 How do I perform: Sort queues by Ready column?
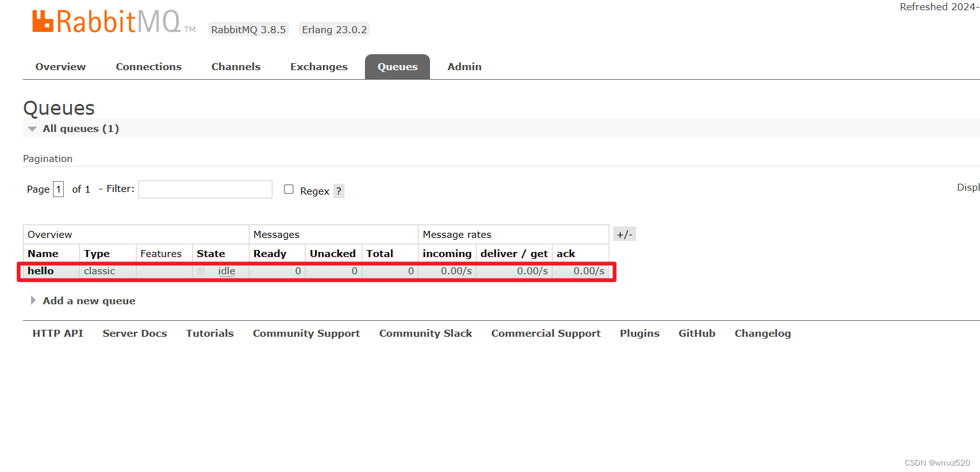click(270, 254)
